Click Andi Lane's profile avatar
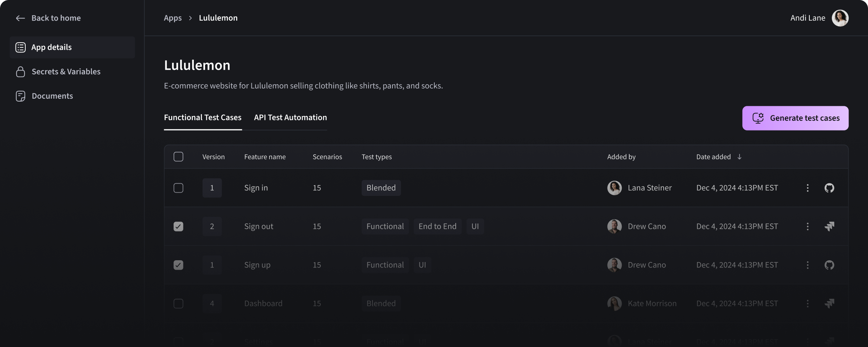 [x=840, y=18]
